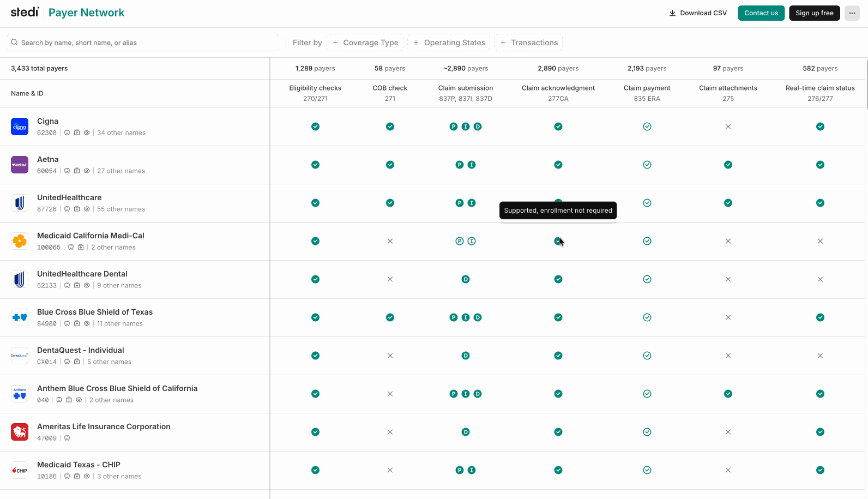Click Aetna's COB check checkmark
The height and width of the screenshot is (499, 868).
390,165
